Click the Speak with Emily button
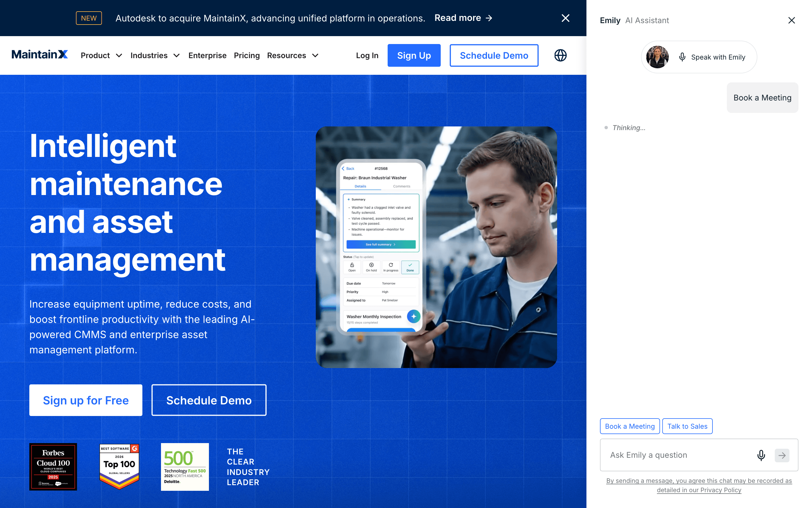 pyautogui.click(x=699, y=57)
